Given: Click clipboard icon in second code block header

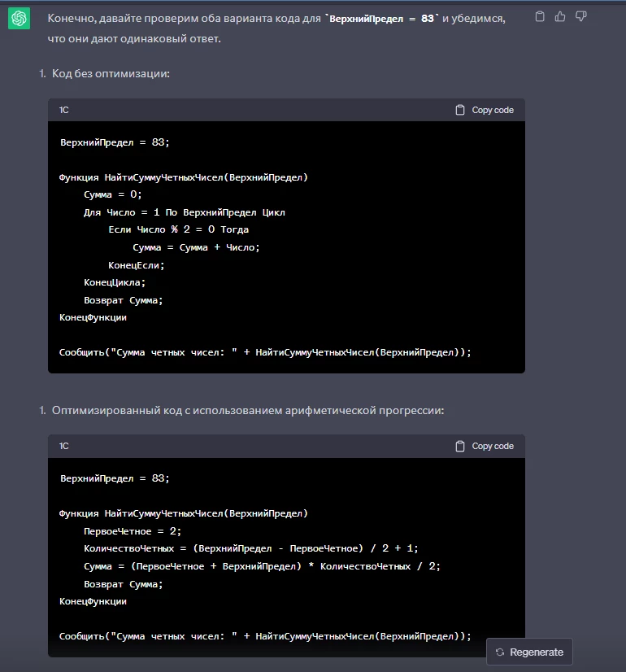Looking at the screenshot, I should click(460, 446).
